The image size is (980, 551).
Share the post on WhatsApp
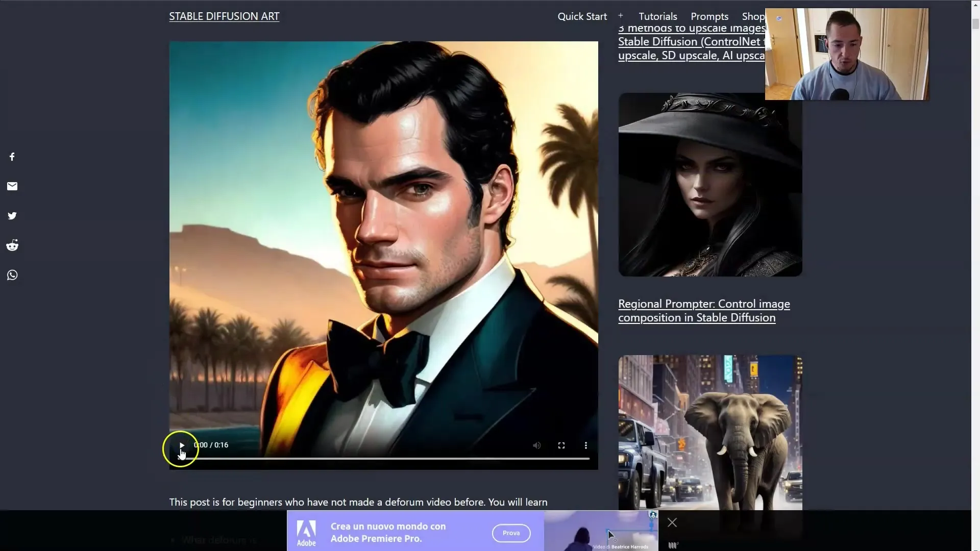tap(12, 275)
